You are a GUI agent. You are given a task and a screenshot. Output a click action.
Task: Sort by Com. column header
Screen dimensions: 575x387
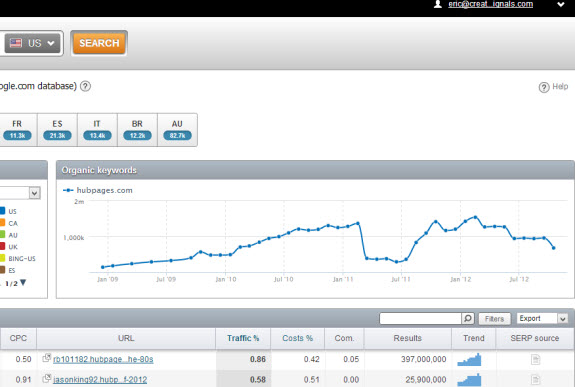click(x=344, y=338)
